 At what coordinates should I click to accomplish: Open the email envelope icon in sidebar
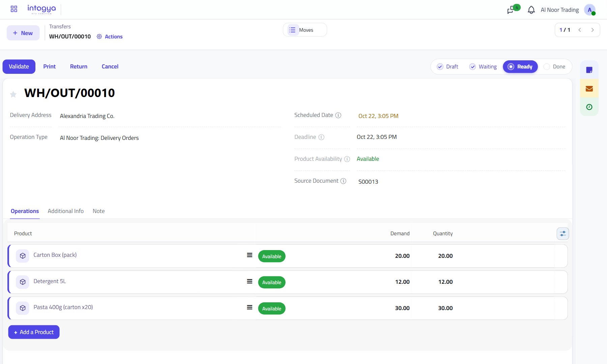(x=589, y=88)
